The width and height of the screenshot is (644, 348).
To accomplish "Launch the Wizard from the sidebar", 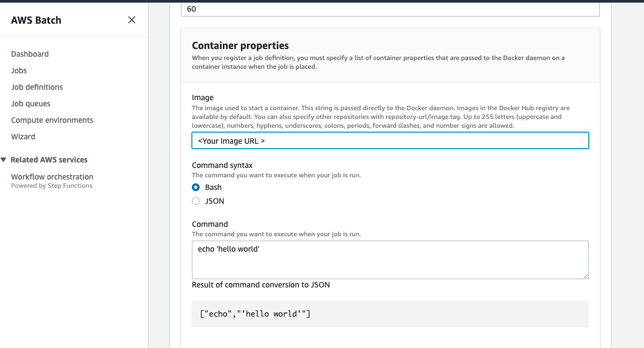I will [23, 137].
